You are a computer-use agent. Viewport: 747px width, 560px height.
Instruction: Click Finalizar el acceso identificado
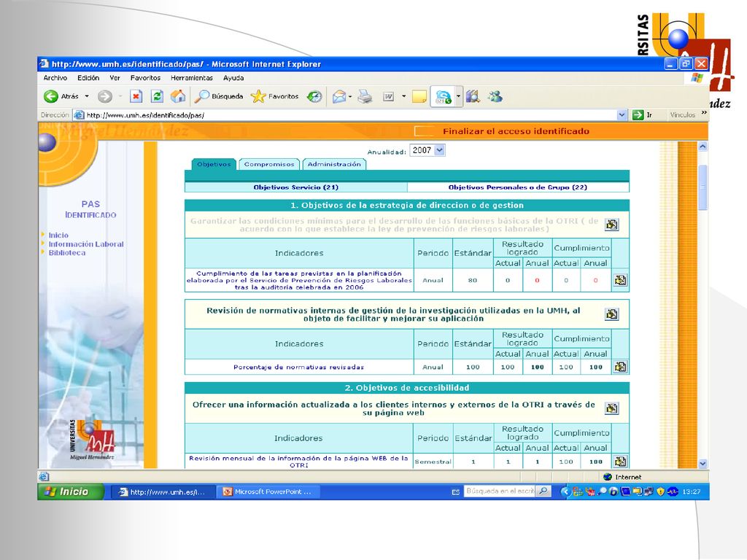tap(516, 131)
